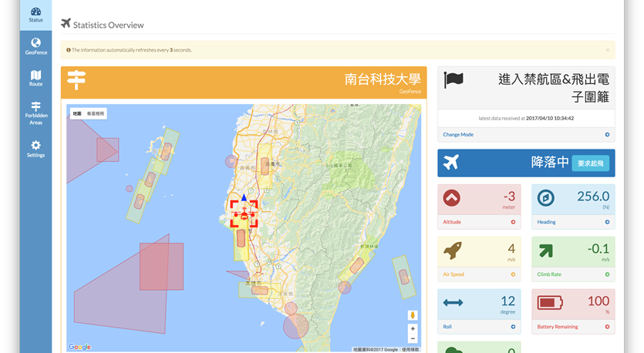Click the airplane icon in landing panel
The image size is (644, 353).
[x=451, y=163]
